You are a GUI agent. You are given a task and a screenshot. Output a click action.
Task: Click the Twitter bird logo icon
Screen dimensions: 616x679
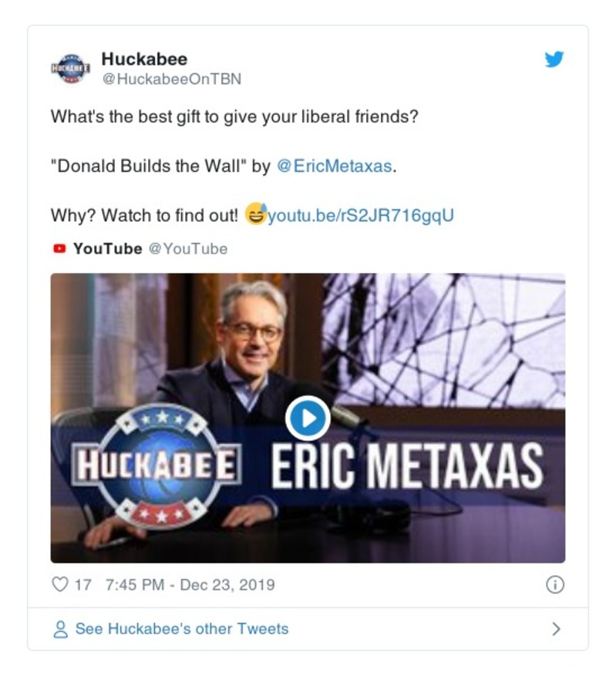pos(554,59)
